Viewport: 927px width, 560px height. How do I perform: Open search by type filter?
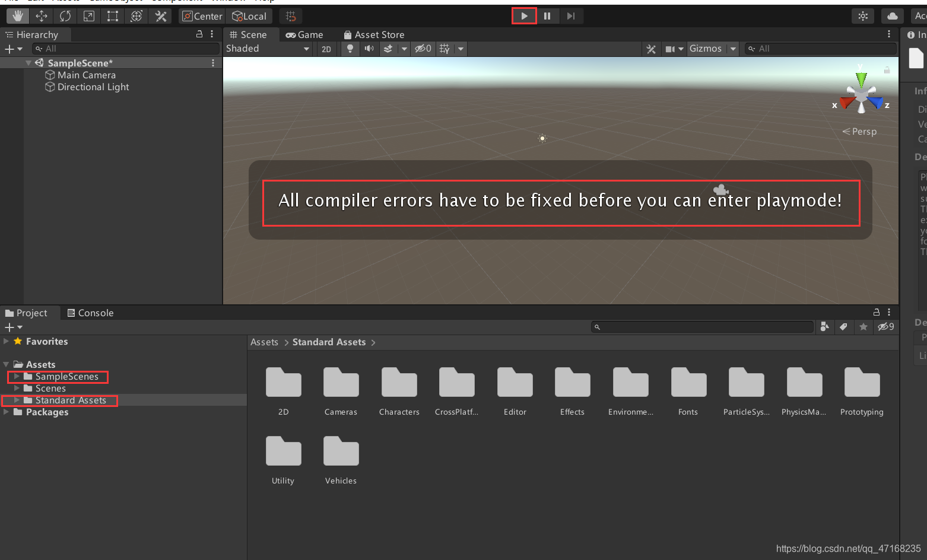pos(824,327)
